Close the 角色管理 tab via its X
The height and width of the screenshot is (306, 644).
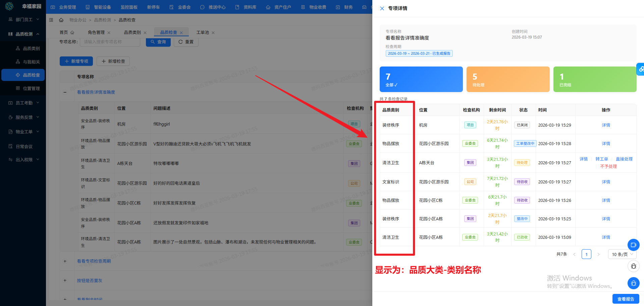pos(109,33)
